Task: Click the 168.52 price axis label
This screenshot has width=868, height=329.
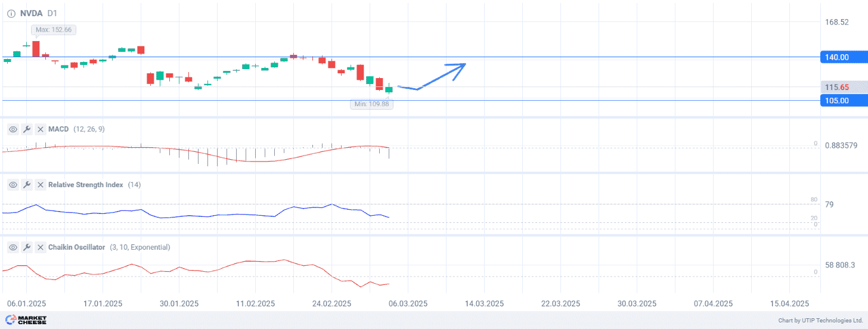Action: 837,22
